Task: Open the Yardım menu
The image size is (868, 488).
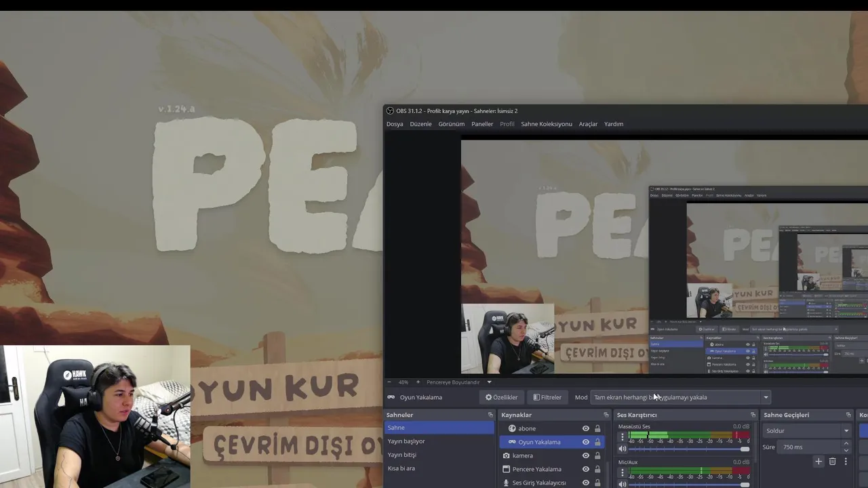Action: point(614,124)
